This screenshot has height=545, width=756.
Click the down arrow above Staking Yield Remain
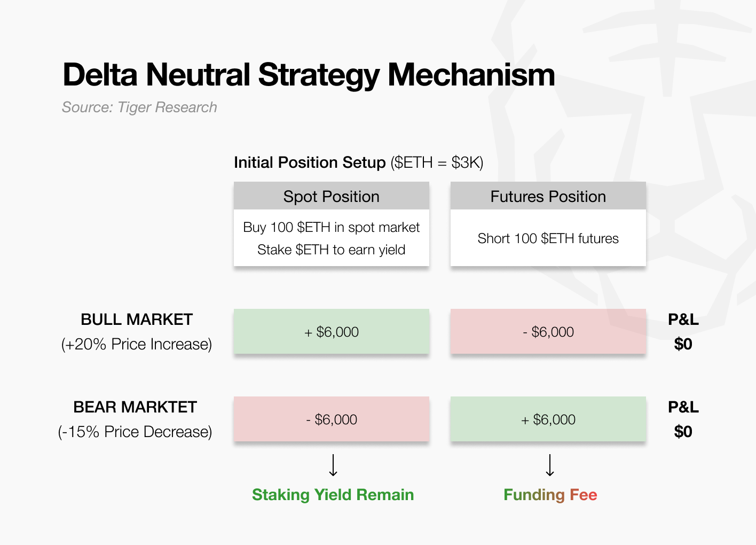click(x=333, y=465)
